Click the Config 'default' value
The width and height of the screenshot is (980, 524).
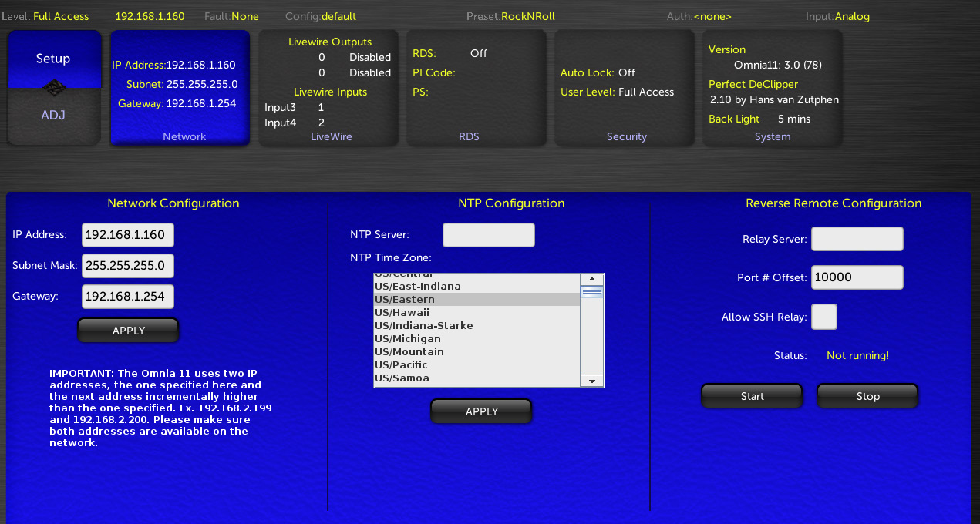click(x=338, y=16)
